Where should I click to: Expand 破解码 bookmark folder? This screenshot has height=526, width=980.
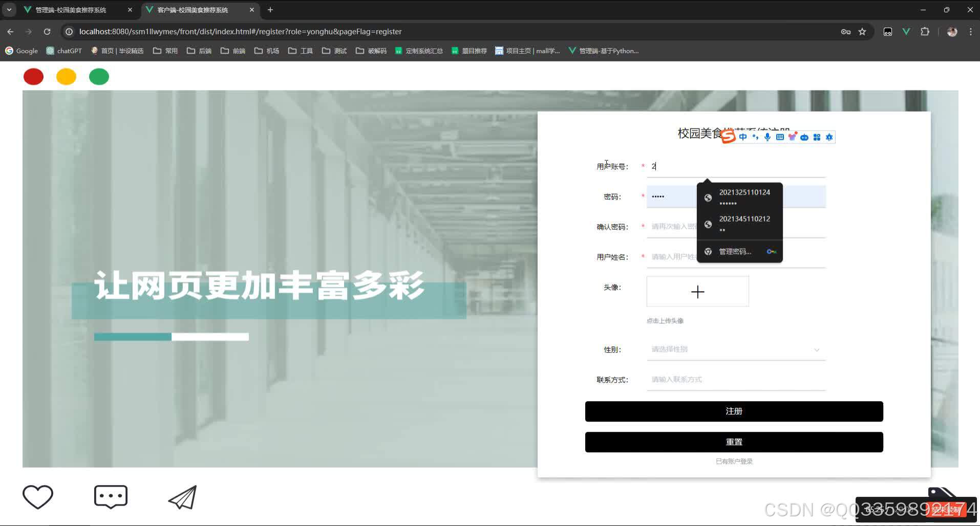[371, 51]
